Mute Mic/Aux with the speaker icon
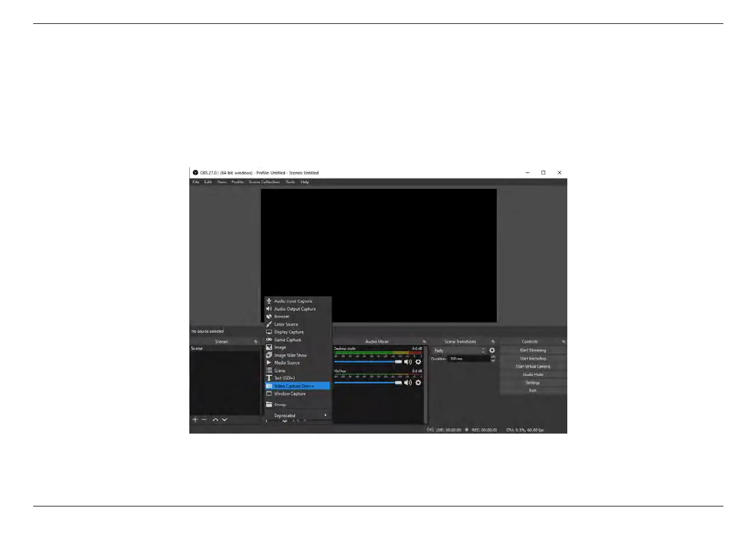The width and height of the screenshot is (756, 535). (408, 383)
